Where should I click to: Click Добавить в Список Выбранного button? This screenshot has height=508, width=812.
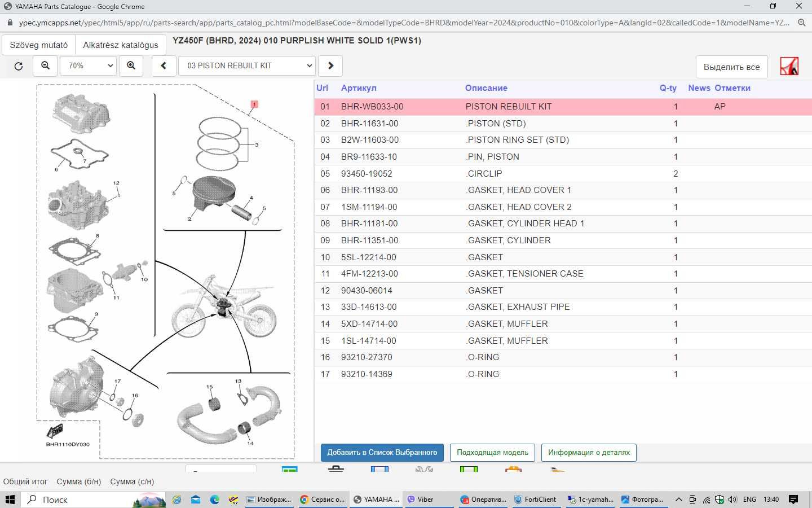[x=382, y=453]
